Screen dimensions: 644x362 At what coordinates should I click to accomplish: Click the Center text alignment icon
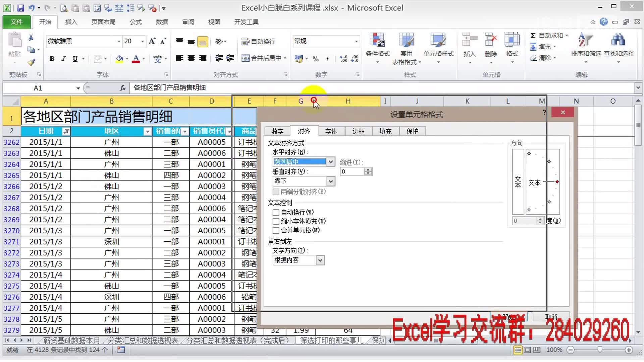coord(191,58)
